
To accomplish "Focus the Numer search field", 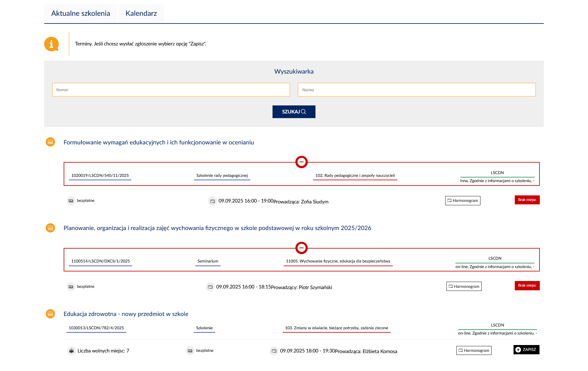I will [171, 90].
